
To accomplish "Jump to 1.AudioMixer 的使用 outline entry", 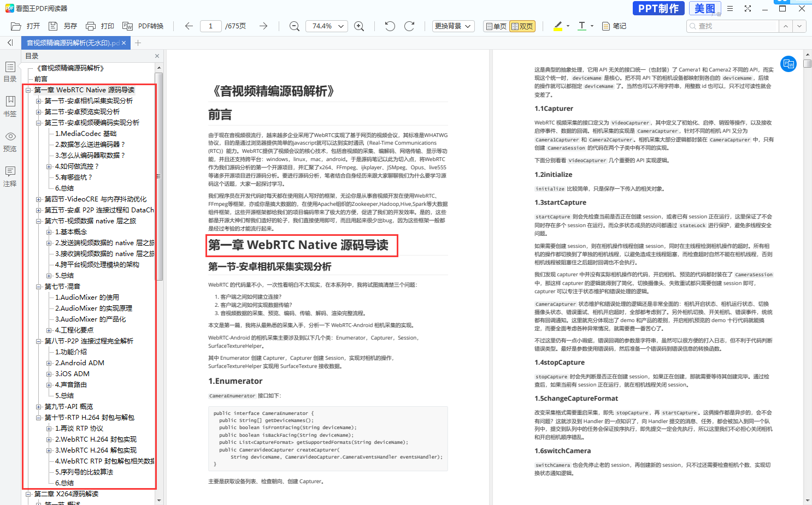I will click(87, 298).
